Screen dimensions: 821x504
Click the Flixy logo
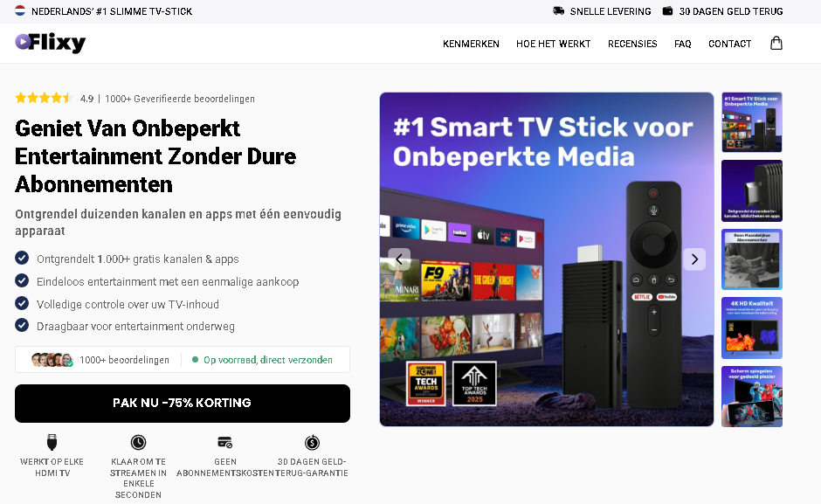tap(51, 43)
